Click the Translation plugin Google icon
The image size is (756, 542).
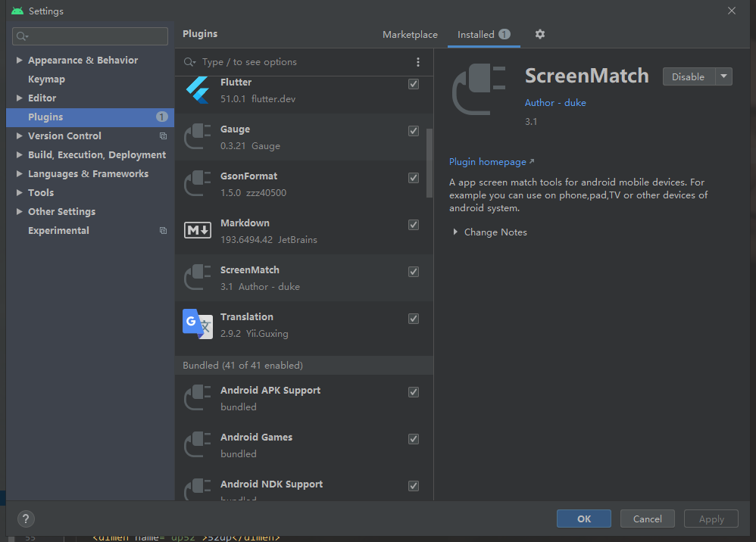(198, 324)
